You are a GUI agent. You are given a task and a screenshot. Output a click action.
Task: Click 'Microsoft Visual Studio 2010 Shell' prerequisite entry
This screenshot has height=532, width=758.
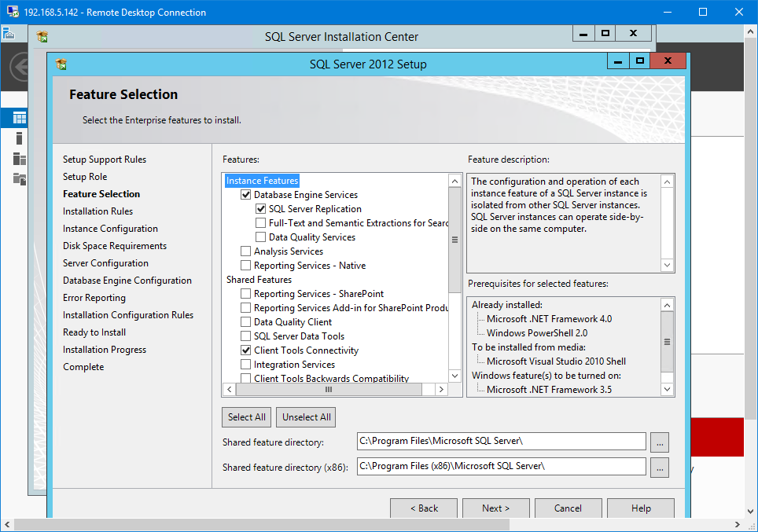(556, 361)
